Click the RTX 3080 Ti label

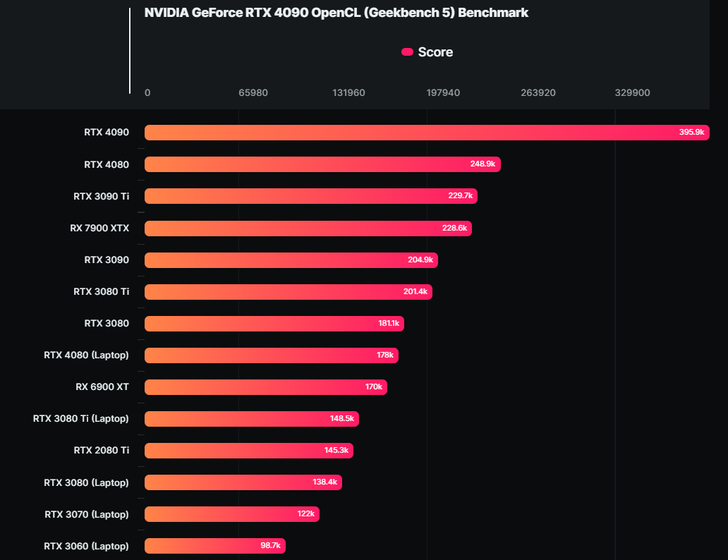coord(101,291)
